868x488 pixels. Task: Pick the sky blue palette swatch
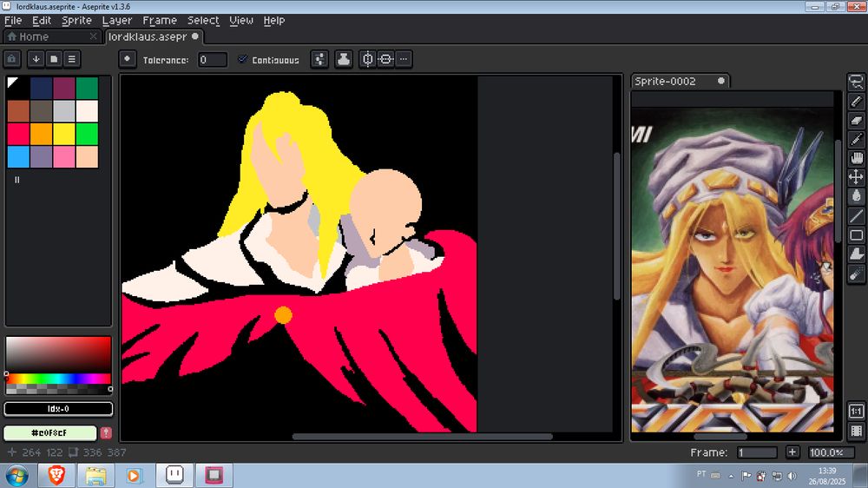[18, 156]
